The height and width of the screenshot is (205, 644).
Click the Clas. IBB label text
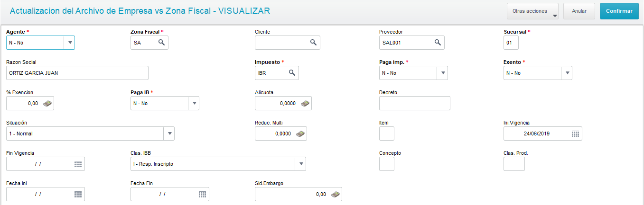[x=141, y=153]
